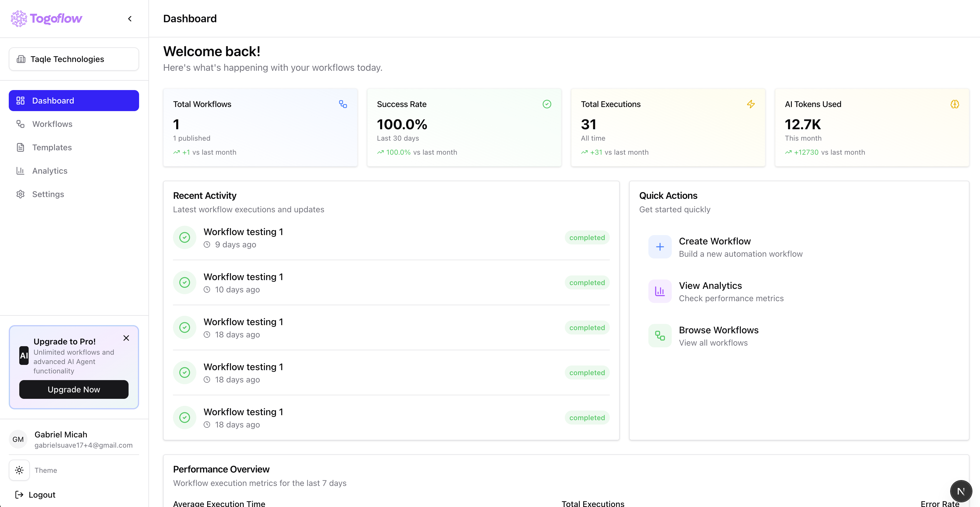This screenshot has height=507, width=980.
Task: Click the Settings gear icon
Action: tap(20, 194)
